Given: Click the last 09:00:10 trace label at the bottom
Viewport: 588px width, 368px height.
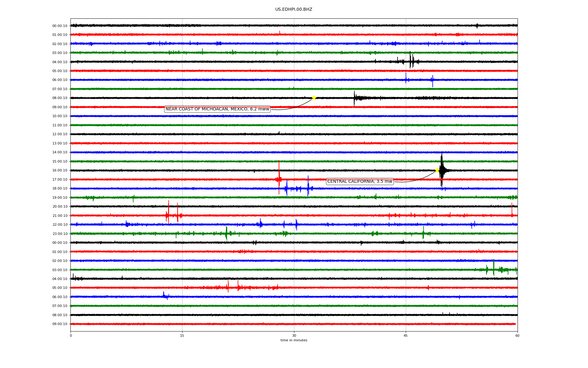Looking at the screenshot, I should click(x=60, y=324).
